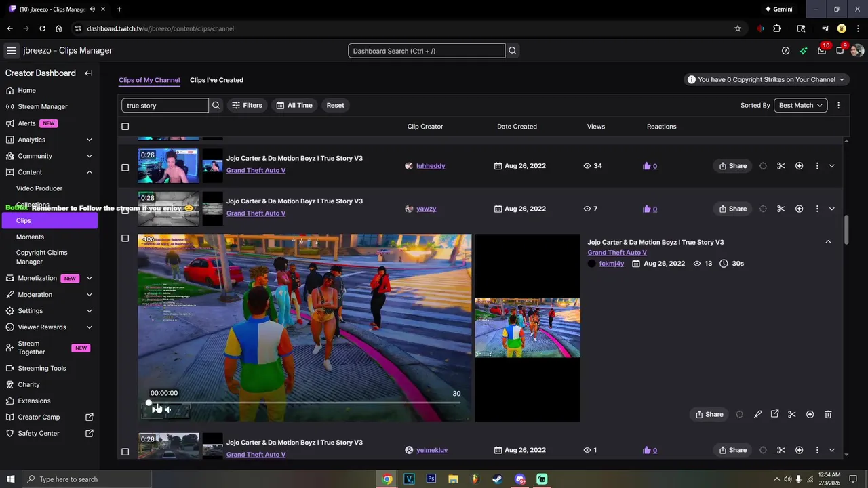The height and width of the screenshot is (488, 868).
Task: Open the three-dot menu on yawzy row
Action: tap(817, 209)
